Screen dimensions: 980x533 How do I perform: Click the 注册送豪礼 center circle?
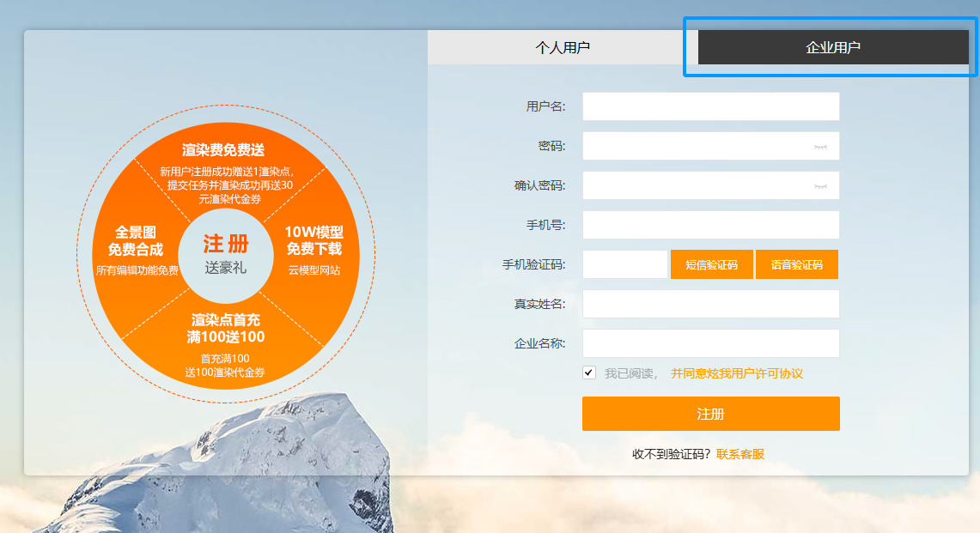[225, 255]
